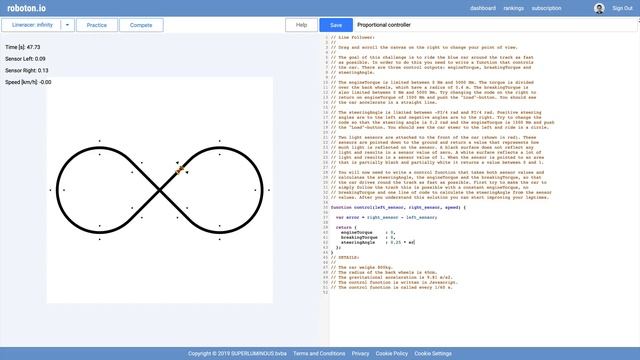Click the user profile avatar

tap(599, 8)
